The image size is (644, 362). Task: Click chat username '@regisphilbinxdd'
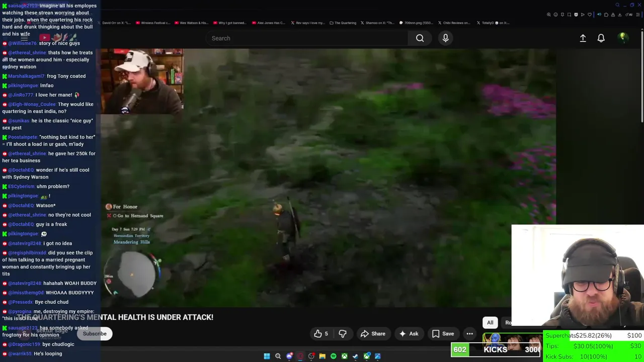[27, 253]
